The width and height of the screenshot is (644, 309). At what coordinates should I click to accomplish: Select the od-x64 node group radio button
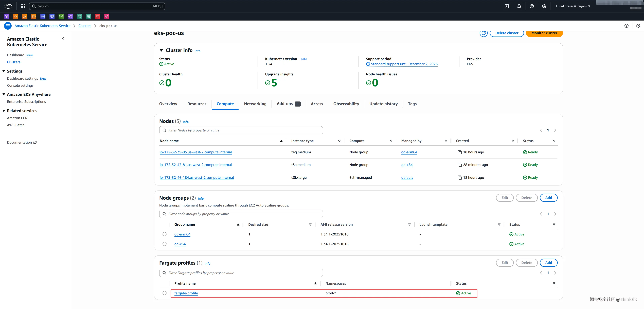click(164, 244)
